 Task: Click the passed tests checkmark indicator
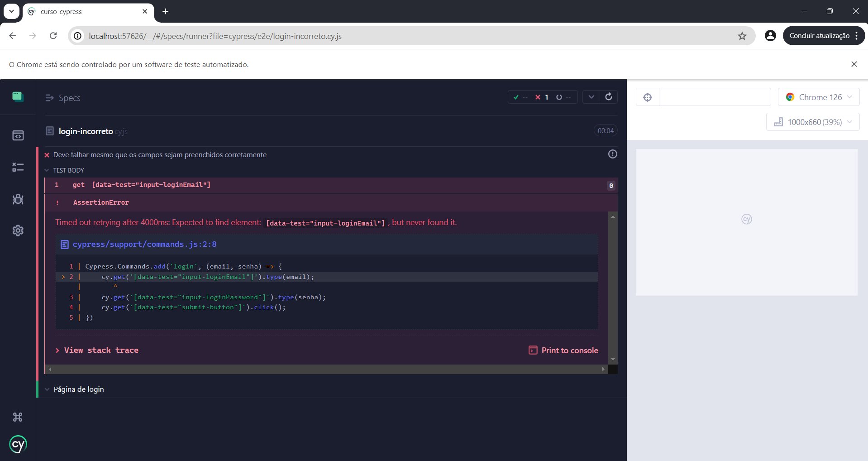pos(520,97)
